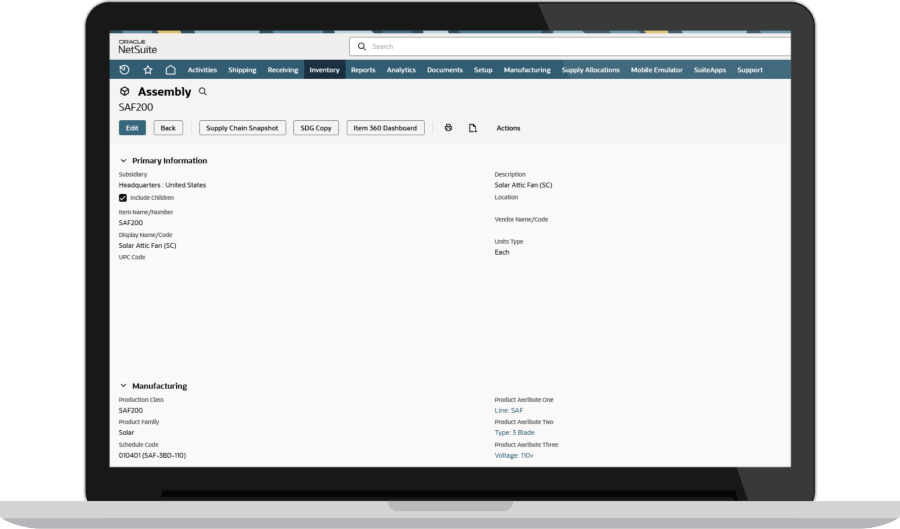
Task: Collapse the Primary Information section
Action: click(x=123, y=161)
